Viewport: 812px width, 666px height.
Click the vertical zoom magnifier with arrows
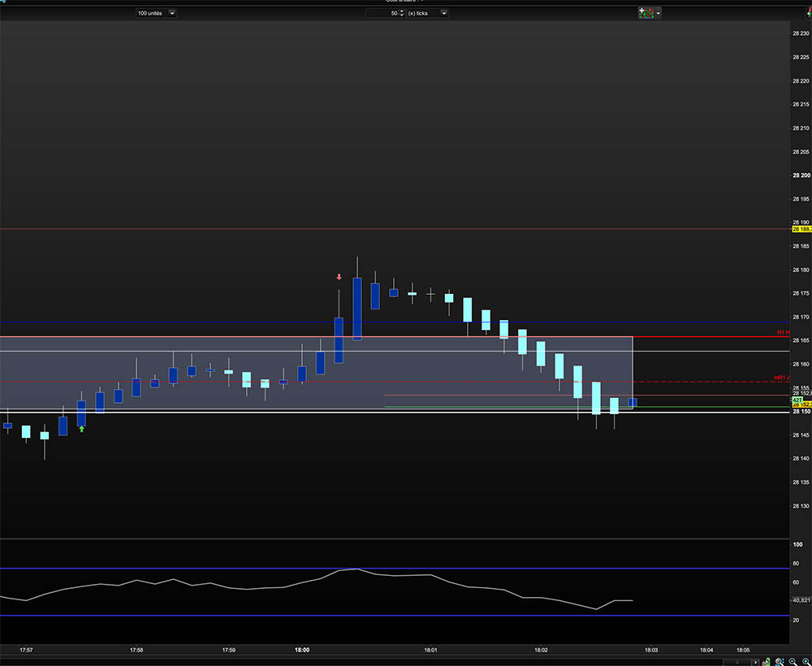click(780, 662)
